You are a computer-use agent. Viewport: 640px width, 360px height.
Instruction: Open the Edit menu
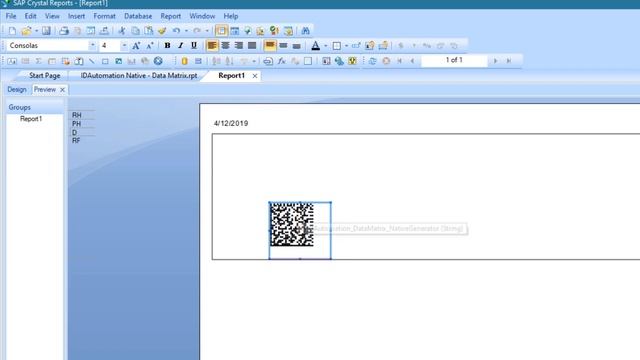pos(31,16)
